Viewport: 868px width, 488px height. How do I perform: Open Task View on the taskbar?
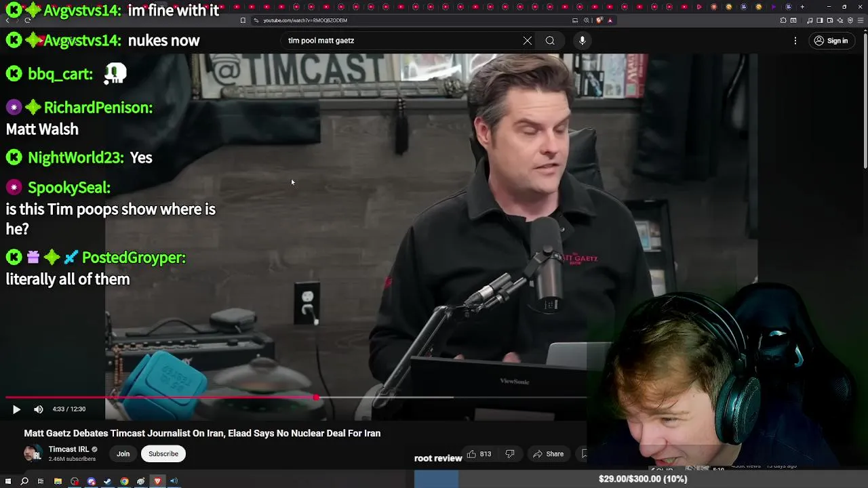(41, 481)
